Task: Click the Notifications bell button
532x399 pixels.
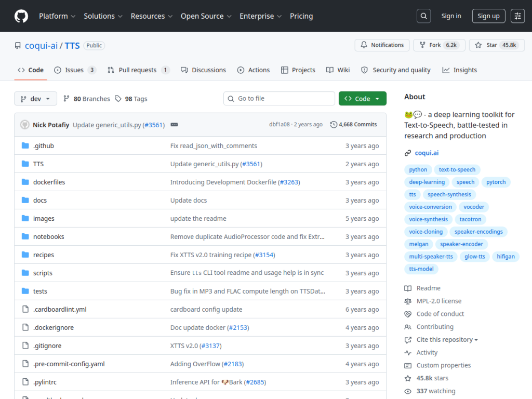Action: click(x=382, y=45)
